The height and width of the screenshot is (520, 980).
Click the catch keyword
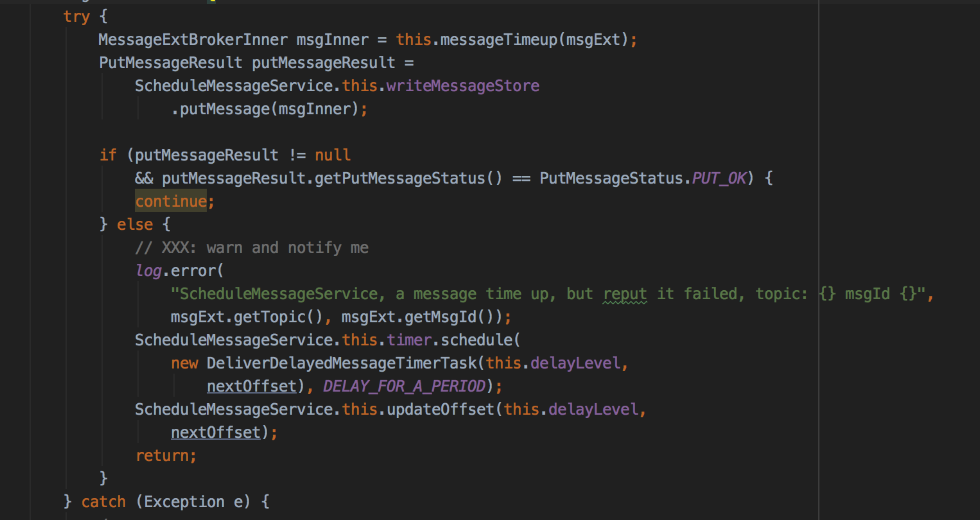click(103, 502)
